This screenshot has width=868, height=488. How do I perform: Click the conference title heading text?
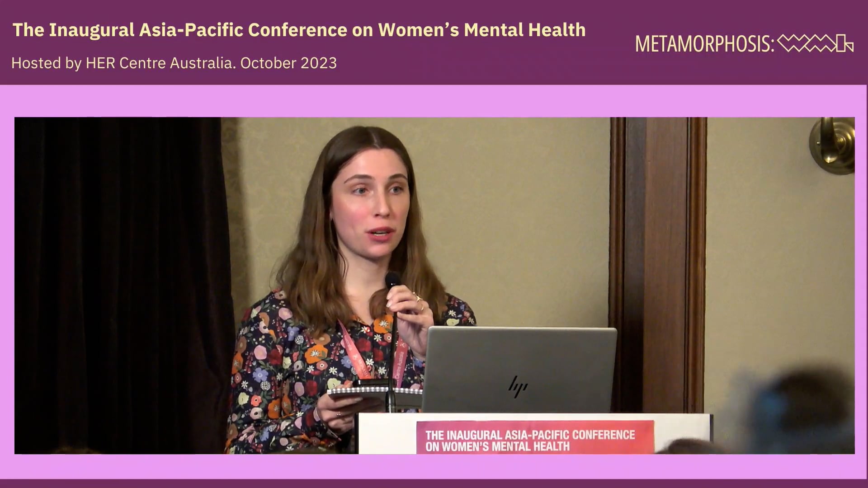tap(299, 30)
